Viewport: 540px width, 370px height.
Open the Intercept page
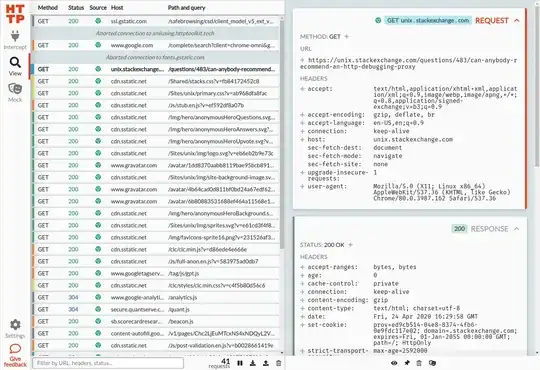[15, 40]
